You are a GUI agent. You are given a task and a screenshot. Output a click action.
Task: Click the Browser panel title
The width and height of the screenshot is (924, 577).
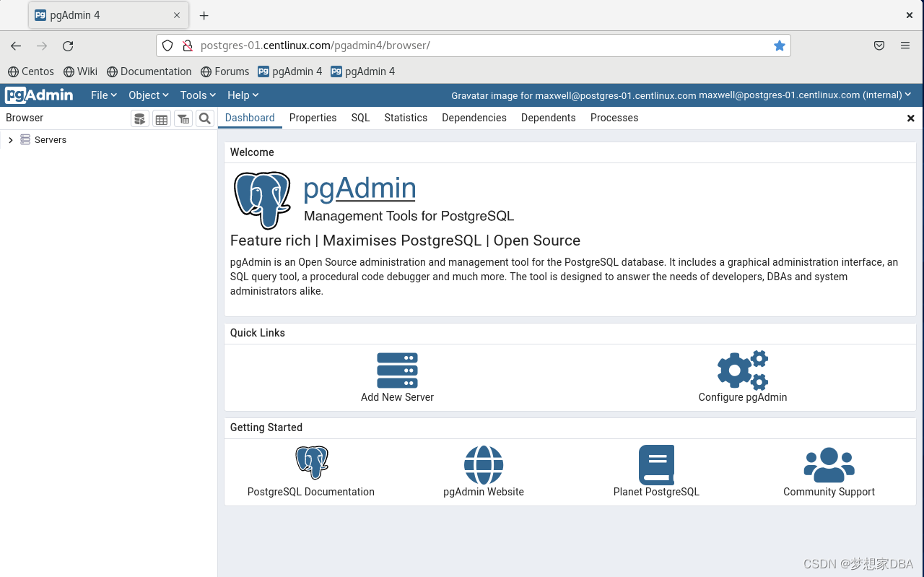point(25,118)
